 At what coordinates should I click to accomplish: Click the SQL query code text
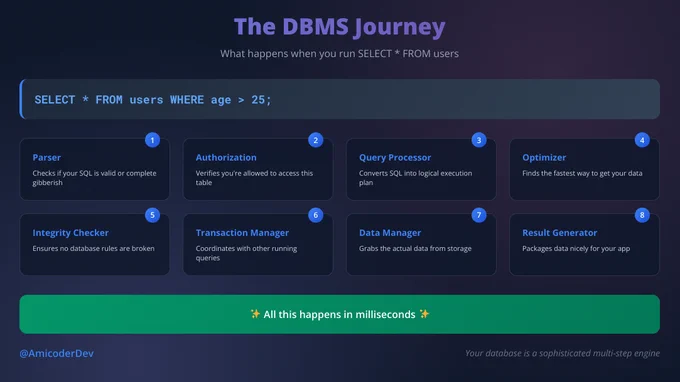(153, 100)
